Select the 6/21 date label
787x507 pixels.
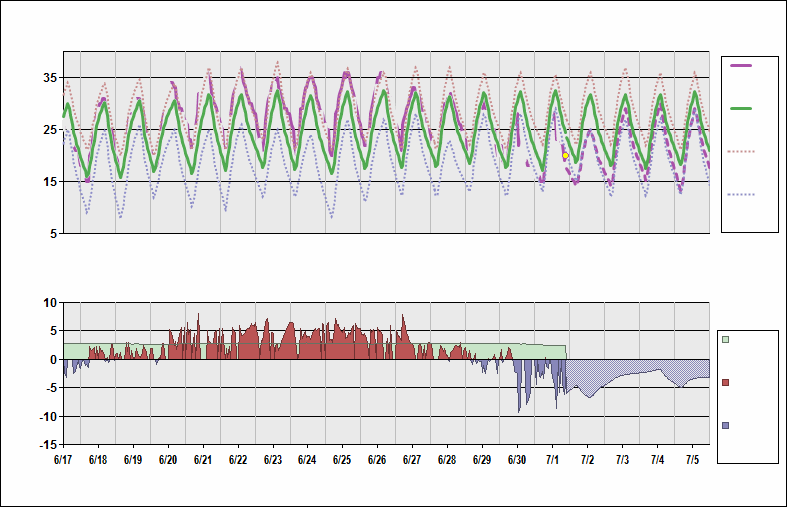202,459
